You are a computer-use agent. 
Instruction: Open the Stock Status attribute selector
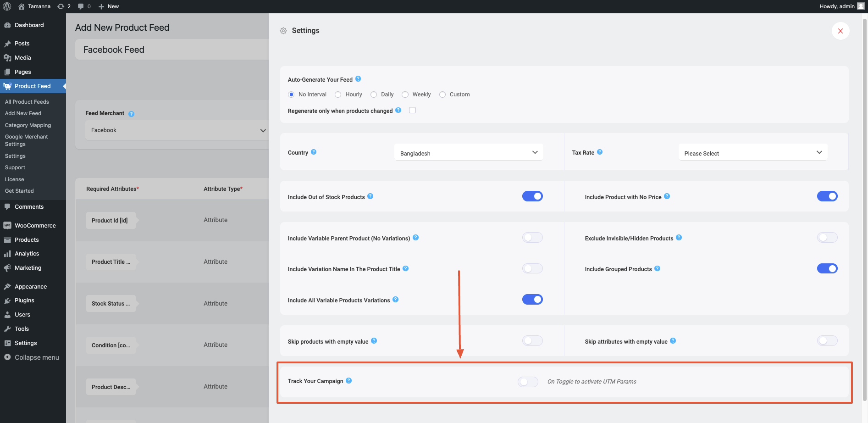coord(111,304)
